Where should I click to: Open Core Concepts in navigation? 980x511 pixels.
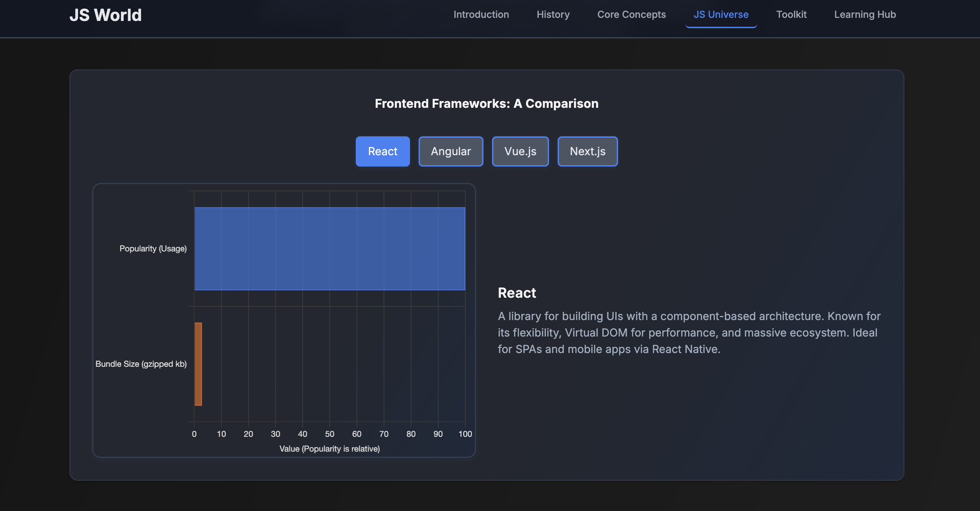click(x=631, y=14)
